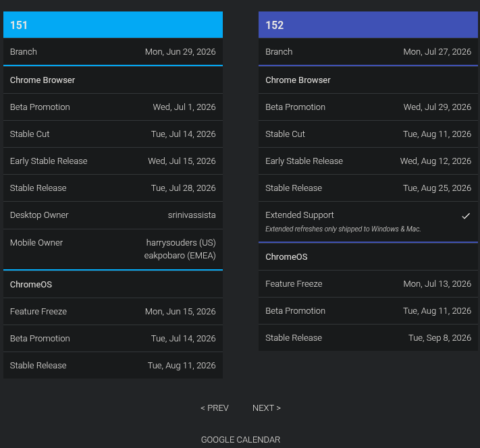Screen dimensions: 480x448
Task: Click the ChromeOS section in milestone 152
Action: click(287, 257)
